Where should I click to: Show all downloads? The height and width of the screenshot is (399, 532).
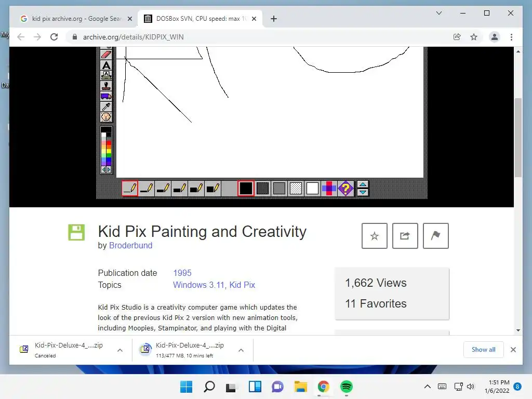pos(483,350)
